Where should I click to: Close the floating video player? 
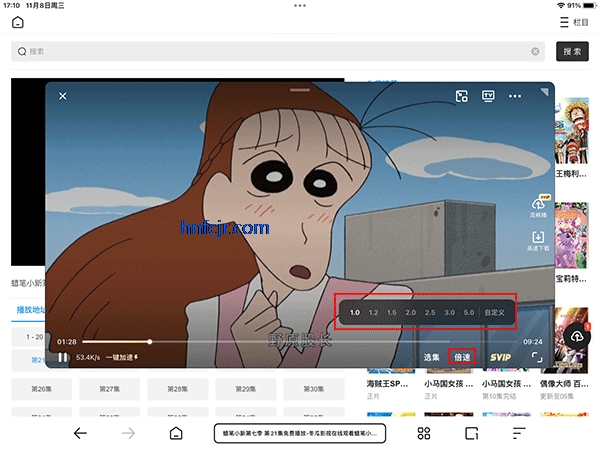[62, 96]
